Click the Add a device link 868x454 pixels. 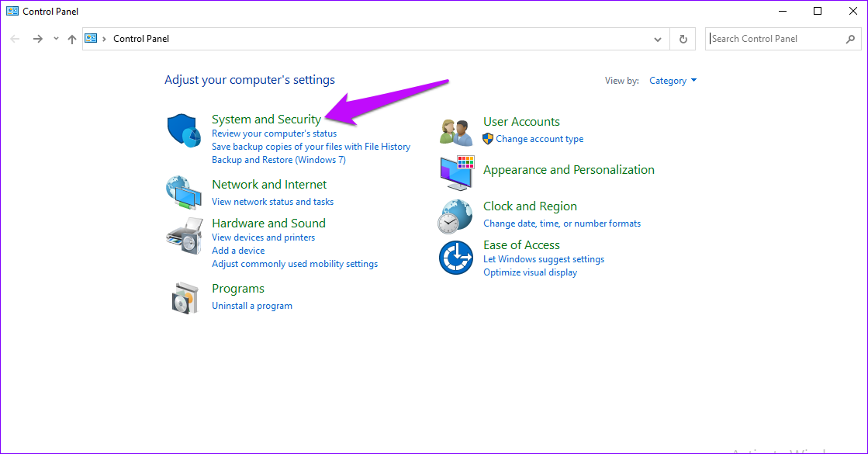(x=238, y=251)
